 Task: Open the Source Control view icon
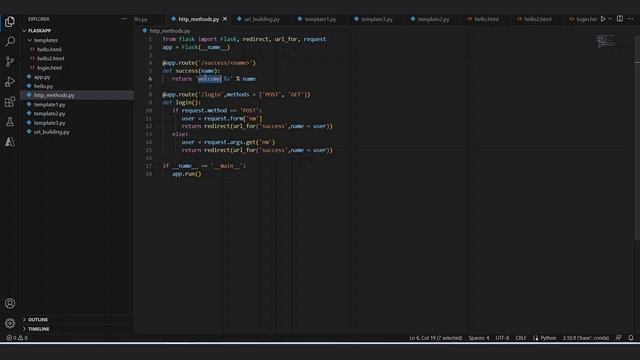click(10, 62)
